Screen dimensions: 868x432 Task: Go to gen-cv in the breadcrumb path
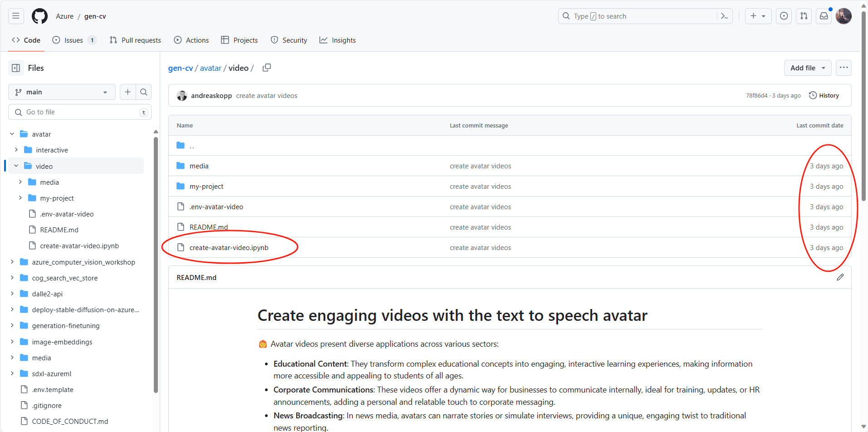click(x=181, y=68)
